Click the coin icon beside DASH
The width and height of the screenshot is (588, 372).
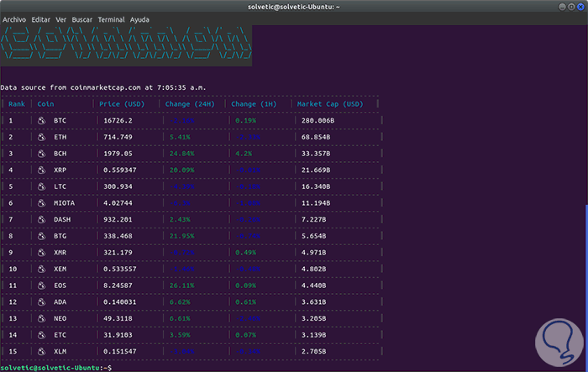(41, 219)
